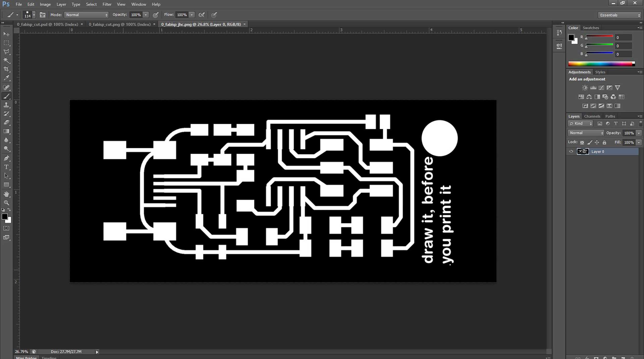Switch to 0_fabisp_cut.psd document tab

coord(47,24)
